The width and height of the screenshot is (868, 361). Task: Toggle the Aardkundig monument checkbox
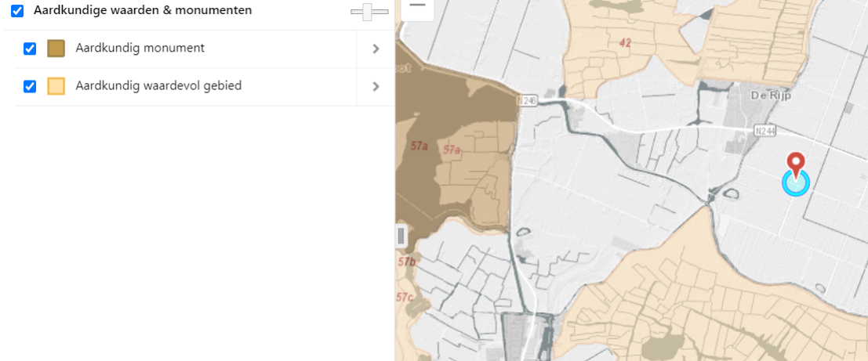tap(30, 49)
